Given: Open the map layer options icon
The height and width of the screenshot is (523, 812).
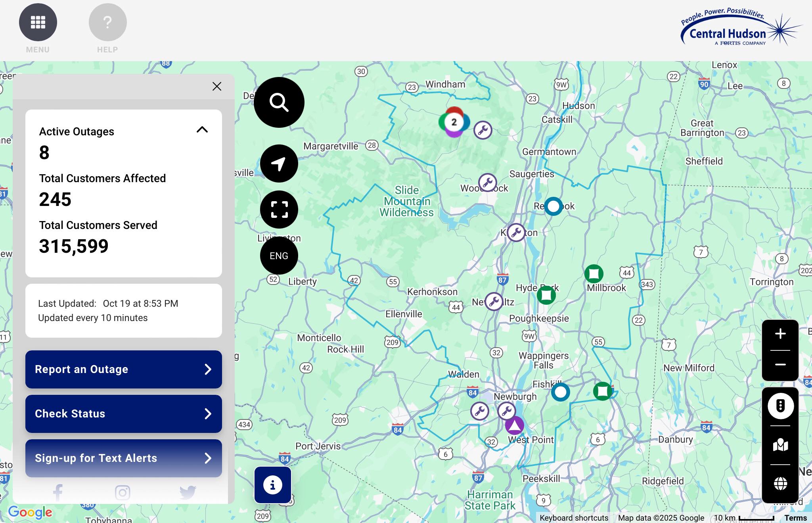Looking at the screenshot, I should coord(780,445).
